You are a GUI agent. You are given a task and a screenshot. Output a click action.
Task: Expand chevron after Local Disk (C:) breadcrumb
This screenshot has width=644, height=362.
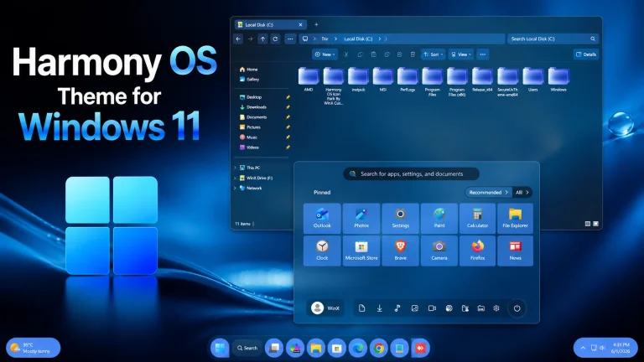tap(380, 39)
